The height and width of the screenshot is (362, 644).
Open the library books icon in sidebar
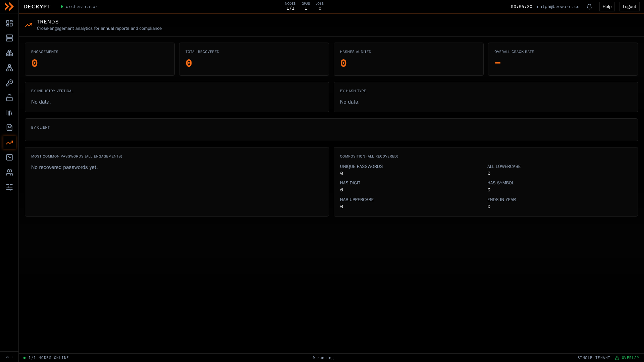(x=9, y=113)
